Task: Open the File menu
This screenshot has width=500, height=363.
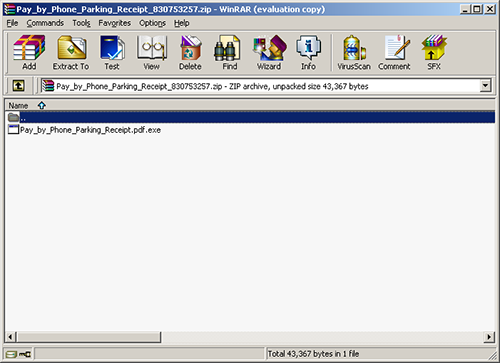Action: (x=12, y=23)
